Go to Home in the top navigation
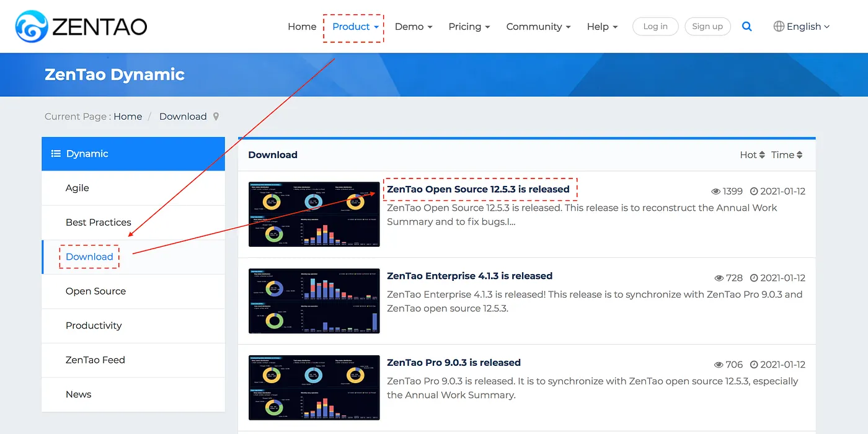 302,27
